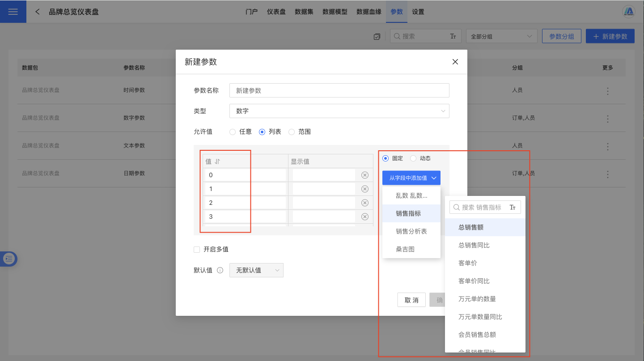The image size is (644, 361).
Task: Open the floating side panel icon
Action: click(x=9, y=259)
